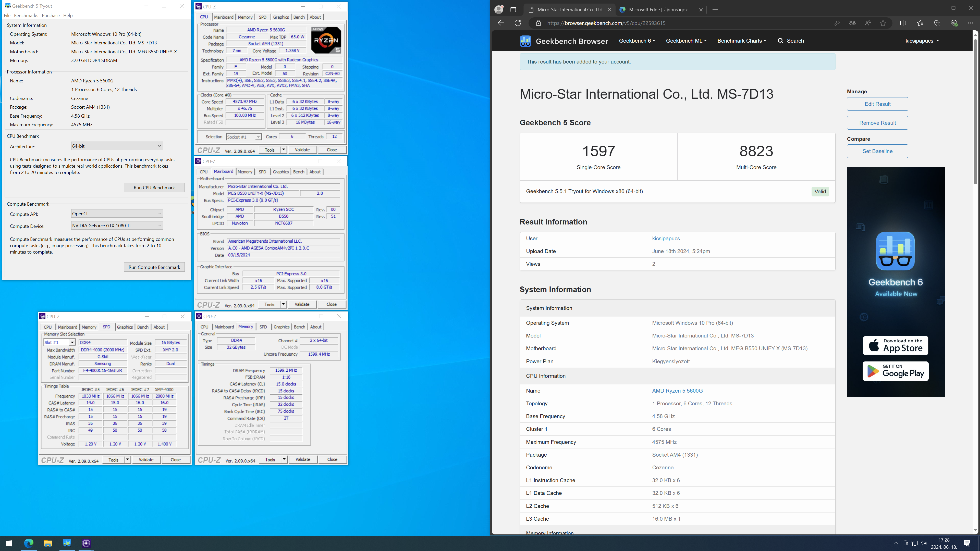Viewport: 980px width, 551px height.
Task: Click Set Baseline button
Action: [x=877, y=151]
